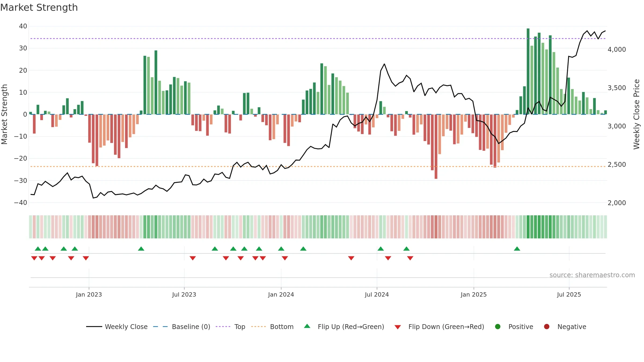This screenshot has height=362, width=644.
Task: Toggle Flip Up (Red→Green) legend entry
Action: tap(344, 327)
